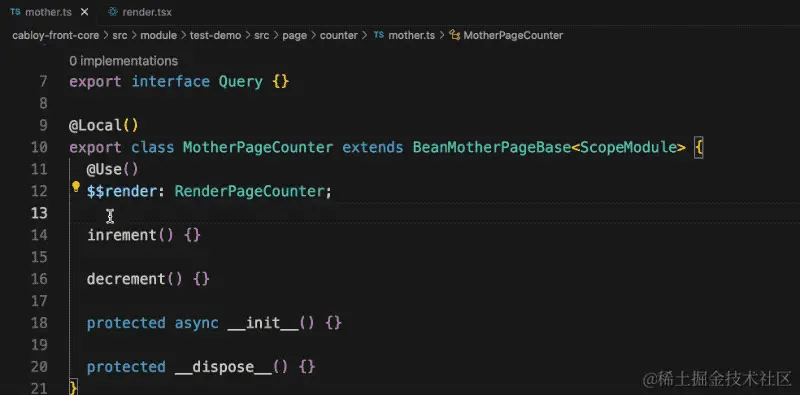Click the '0 implementations' code lens
Screen dimensions: 800x395
123,61
